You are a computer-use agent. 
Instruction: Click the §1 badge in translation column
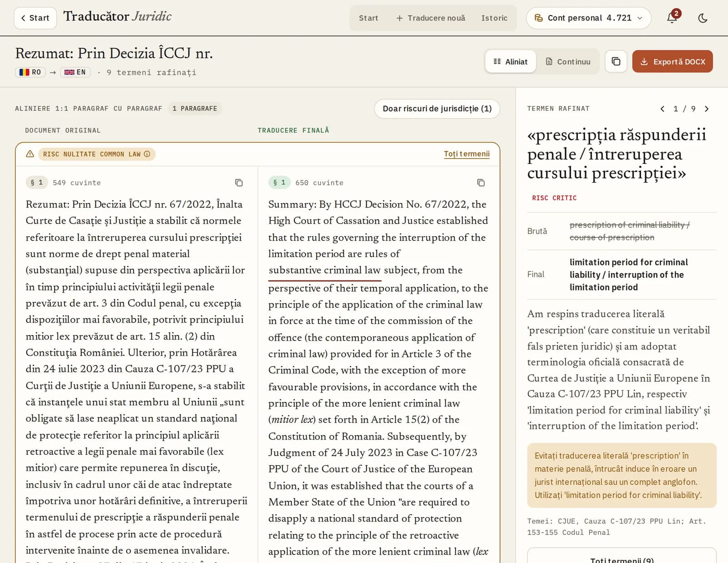click(279, 183)
